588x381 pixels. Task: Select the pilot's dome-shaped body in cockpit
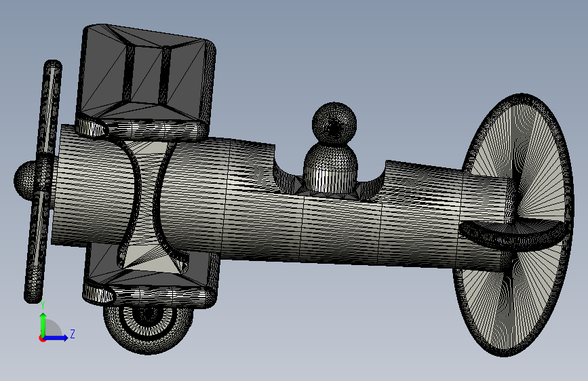331,169
